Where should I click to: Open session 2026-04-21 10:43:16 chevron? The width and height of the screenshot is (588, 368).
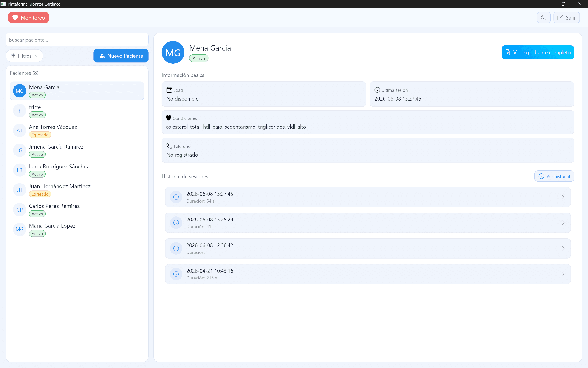(x=563, y=274)
